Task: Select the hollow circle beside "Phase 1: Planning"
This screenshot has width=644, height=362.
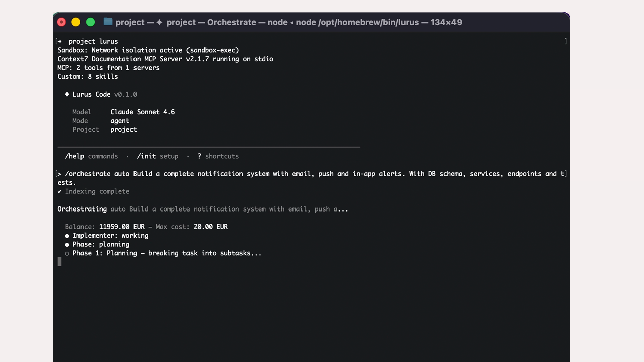Action: pos(67,254)
